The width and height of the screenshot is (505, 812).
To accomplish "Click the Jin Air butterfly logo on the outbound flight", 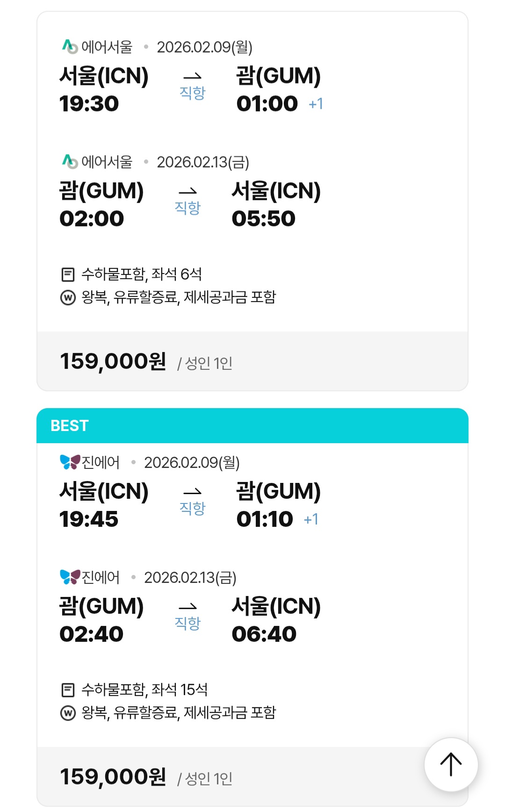I will [x=70, y=462].
